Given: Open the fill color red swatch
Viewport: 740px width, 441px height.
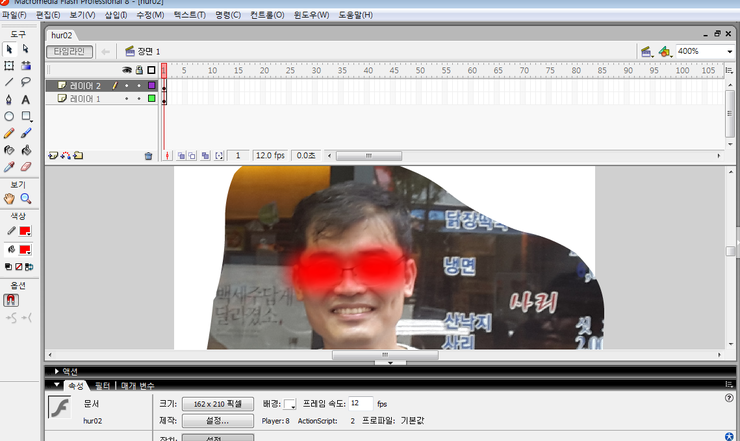Looking at the screenshot, I should (25, 249).
